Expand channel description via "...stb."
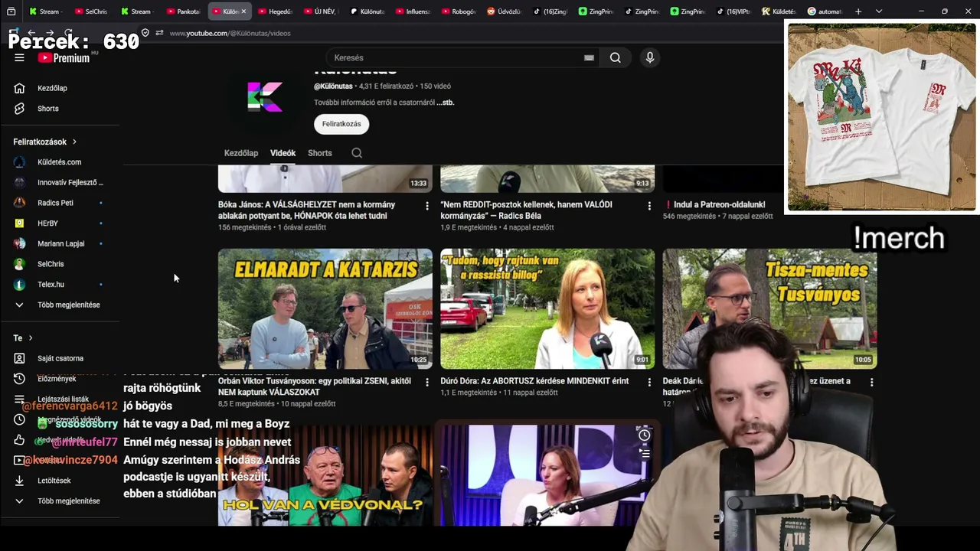 [x=445, y=103]
